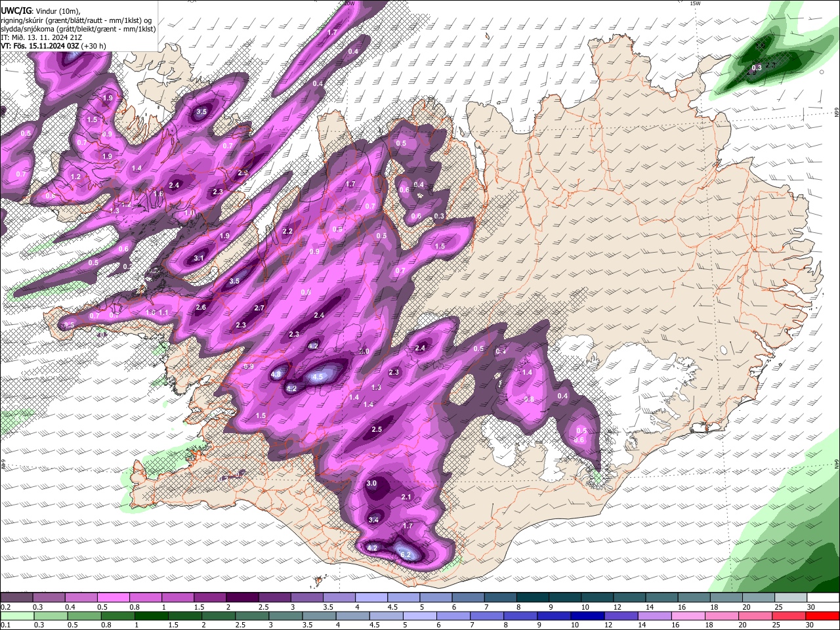Click the 3.4 precipitation value on map
Screen dimensions: 840x630
pyautogui.click(x=373, y=520)
